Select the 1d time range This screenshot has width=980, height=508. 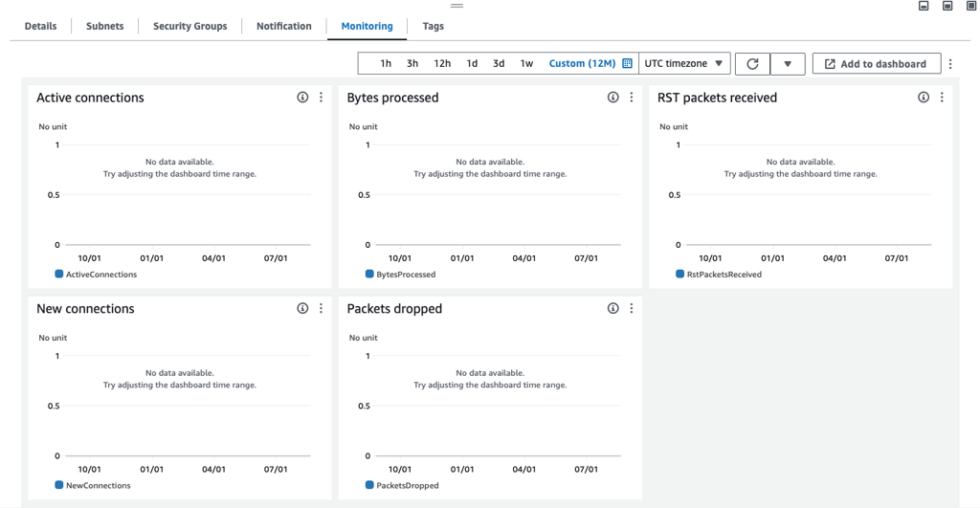tap(472, 64)
